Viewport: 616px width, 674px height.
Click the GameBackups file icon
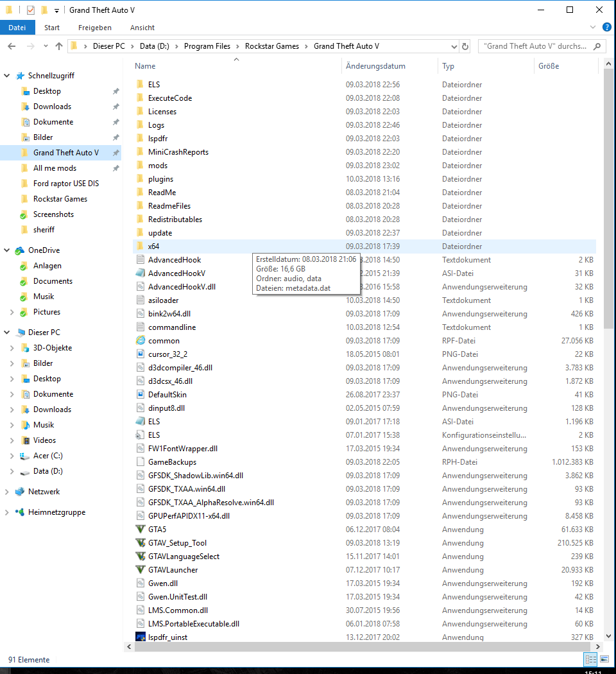tap(141, 462)
